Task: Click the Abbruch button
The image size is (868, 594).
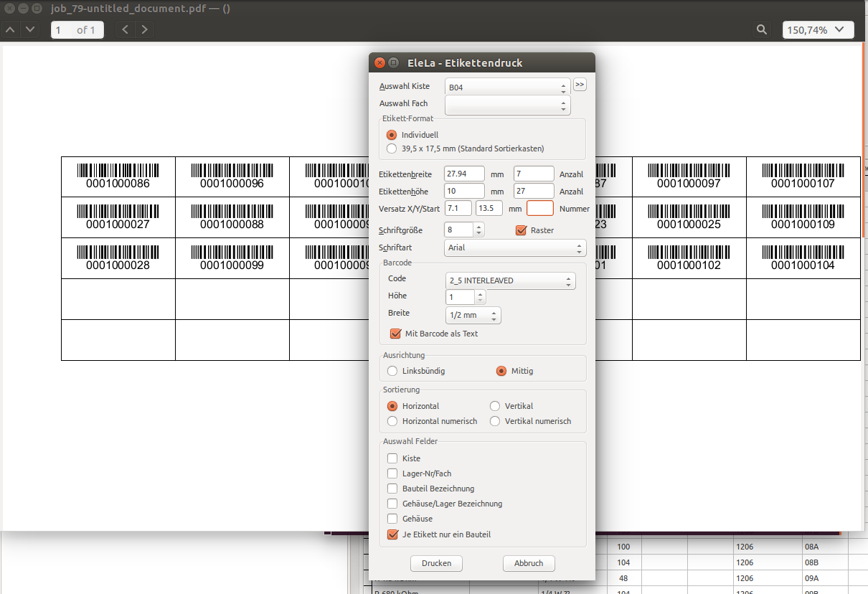Action: pos(529,563)
